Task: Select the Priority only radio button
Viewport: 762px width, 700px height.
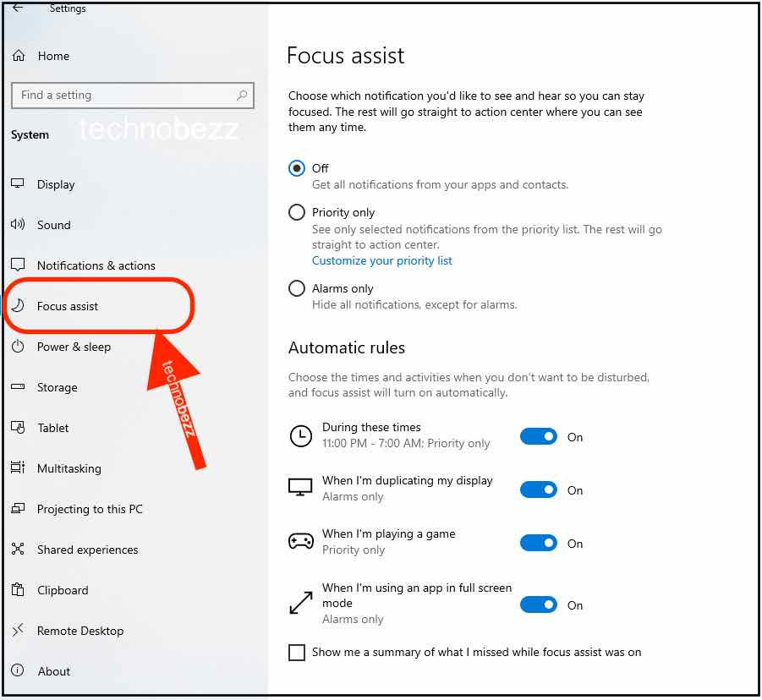Action: point(297,212)
